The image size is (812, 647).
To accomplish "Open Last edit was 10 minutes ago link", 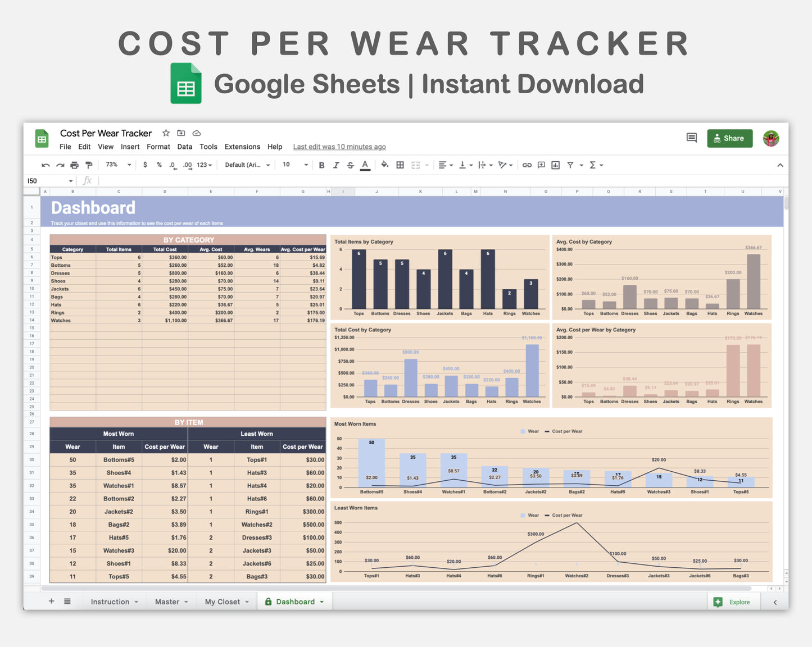I will 339,147.
